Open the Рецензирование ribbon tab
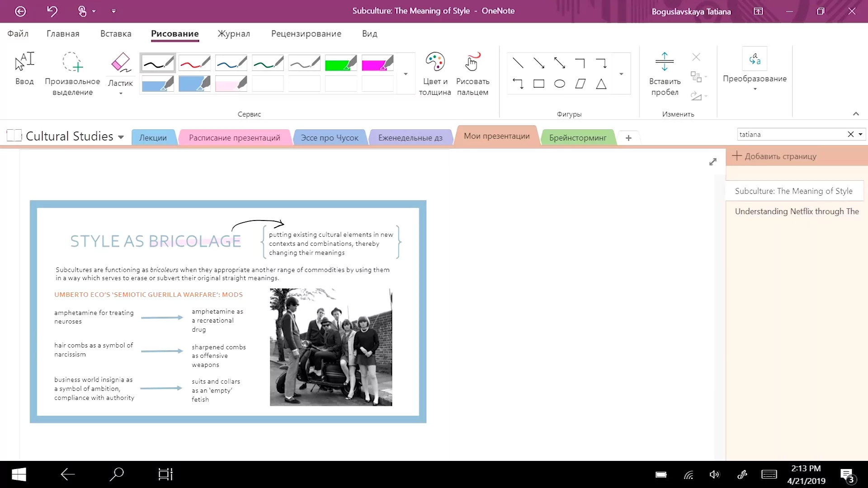This screenshot has height=488, width=868. 306,34
